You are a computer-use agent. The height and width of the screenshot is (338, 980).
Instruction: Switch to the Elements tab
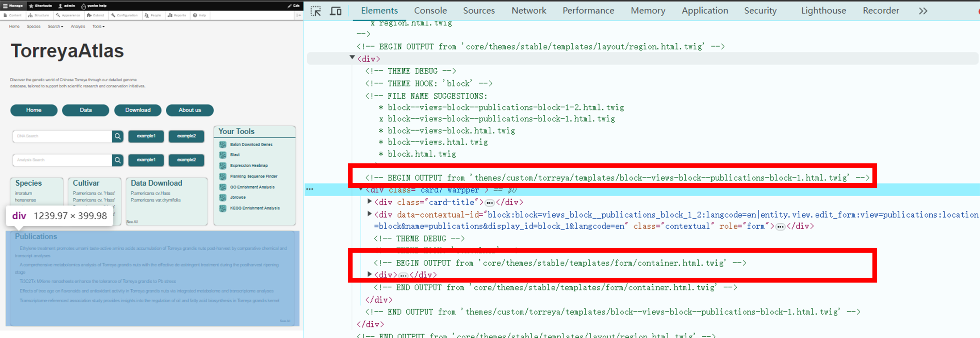coord(379,11)
